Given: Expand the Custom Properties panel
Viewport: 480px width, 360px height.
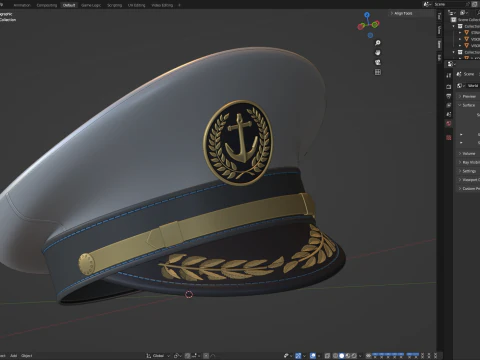Looking at the screenshot, I should [x=468, y=188].
